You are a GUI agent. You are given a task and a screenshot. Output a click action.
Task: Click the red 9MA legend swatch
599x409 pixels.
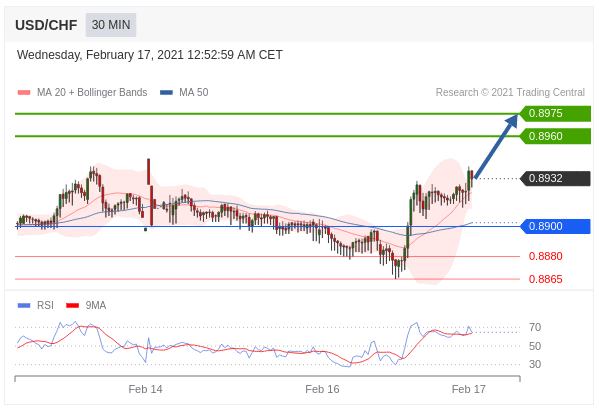(x=73, y=306)
